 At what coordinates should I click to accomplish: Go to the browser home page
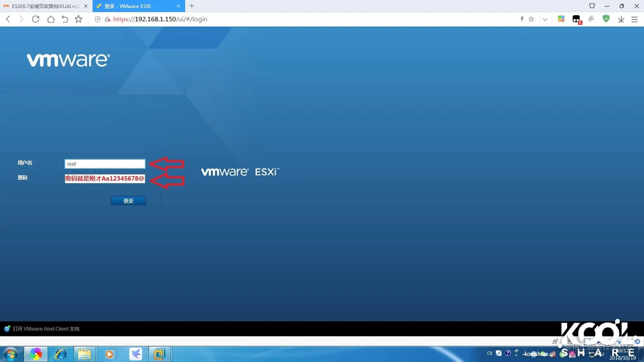[51, 19]
